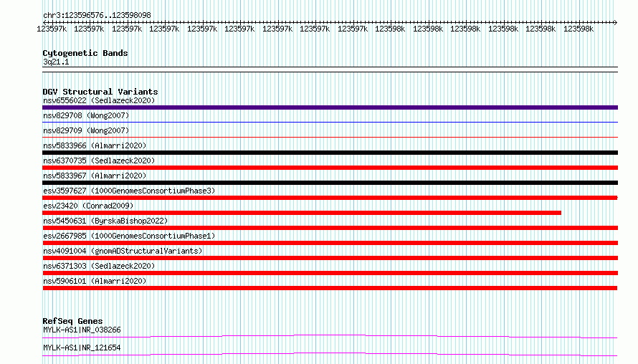Click the chr3:123596576..123598098 region label

(x=97, y=15)
